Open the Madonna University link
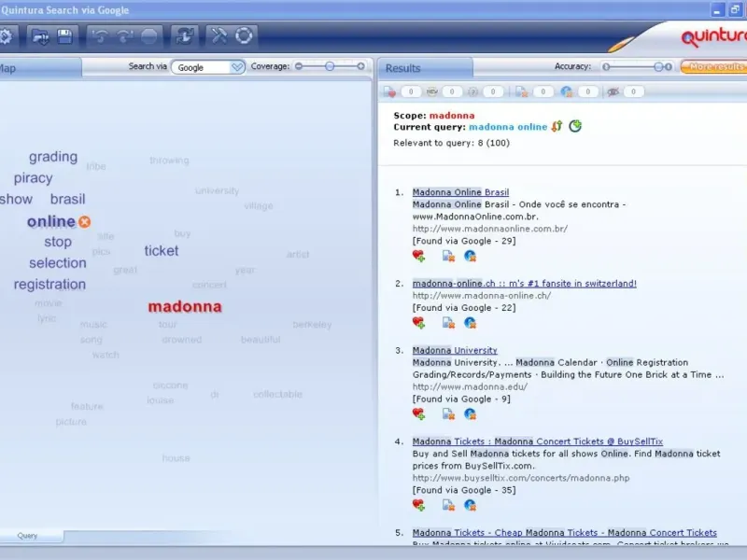The height and width of the screenshot is (560, 747). 455,351
